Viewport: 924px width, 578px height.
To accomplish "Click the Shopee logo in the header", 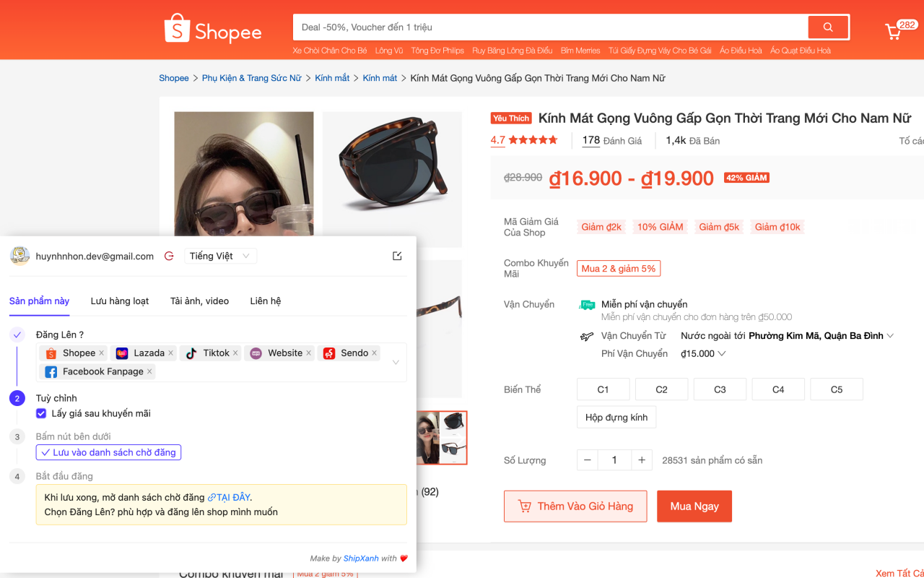I will pyautogui.click(x=212, y=29).
